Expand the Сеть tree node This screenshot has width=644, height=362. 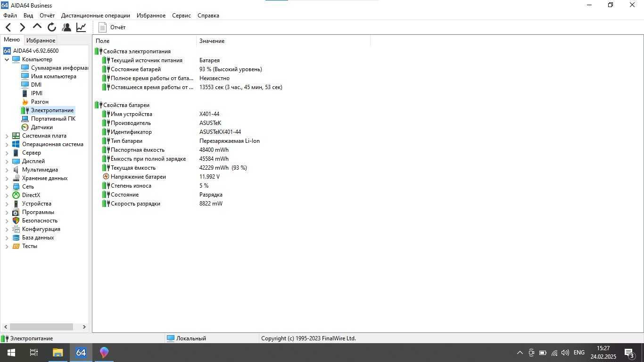pos(7,187)
